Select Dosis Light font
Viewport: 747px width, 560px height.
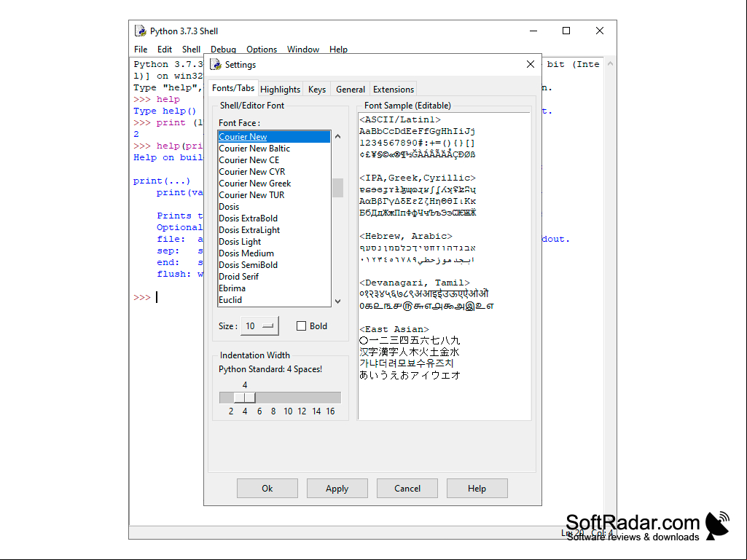tap(274, 242)
